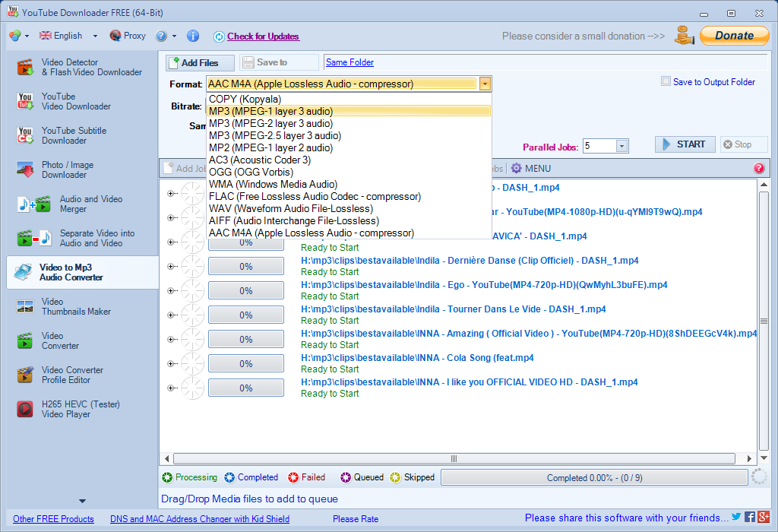Open Video Converter Profile Editor
The width and height of the screenshot is (778, 532).
pyautogui.click(x=60, y=375)
